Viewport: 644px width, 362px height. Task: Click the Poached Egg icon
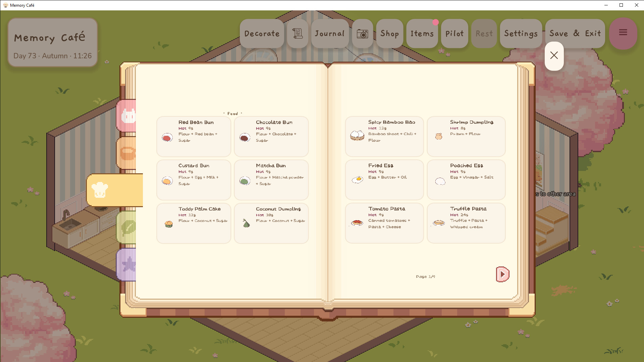440,181
